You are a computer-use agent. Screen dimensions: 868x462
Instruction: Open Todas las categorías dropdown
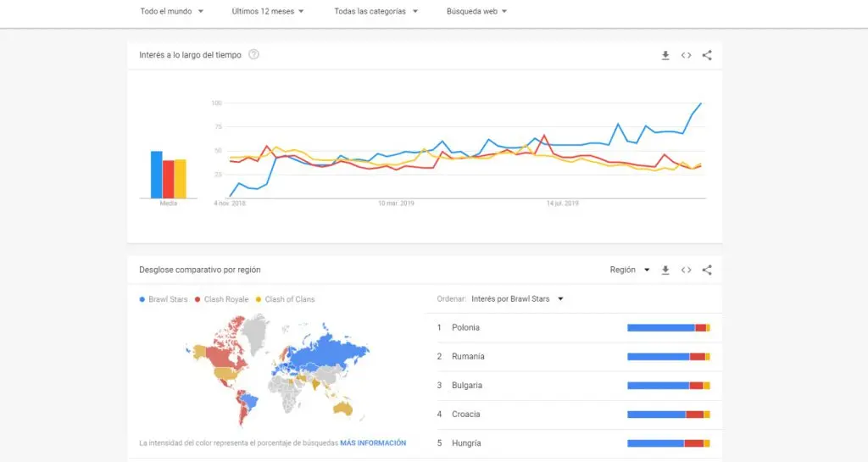pyautogui.click(x=376, y=12)
